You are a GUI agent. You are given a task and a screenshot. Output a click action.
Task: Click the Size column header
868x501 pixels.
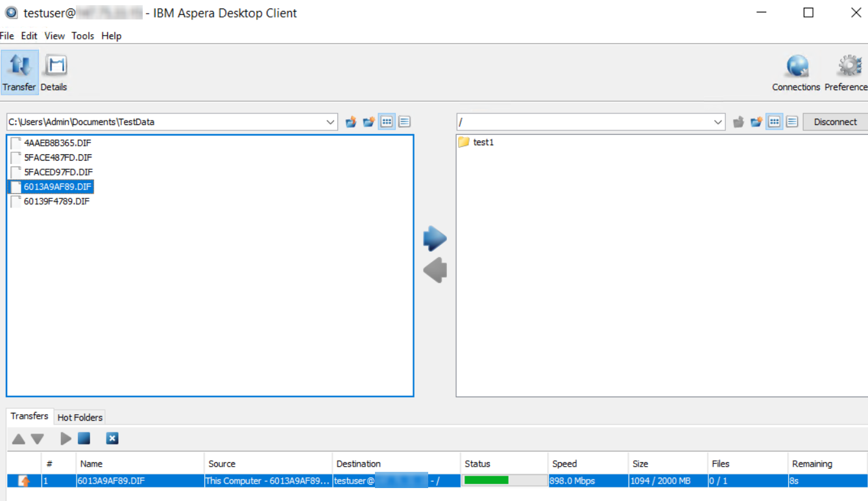(668, 463)
